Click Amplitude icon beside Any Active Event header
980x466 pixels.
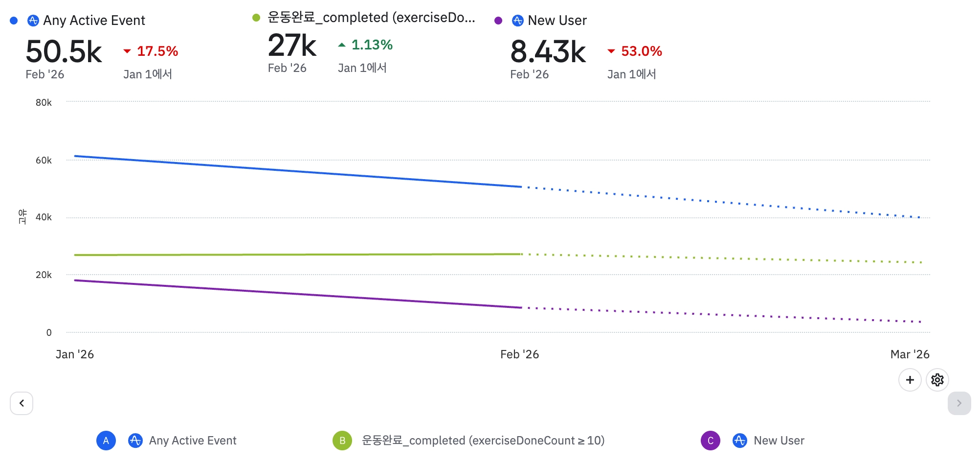33,21
